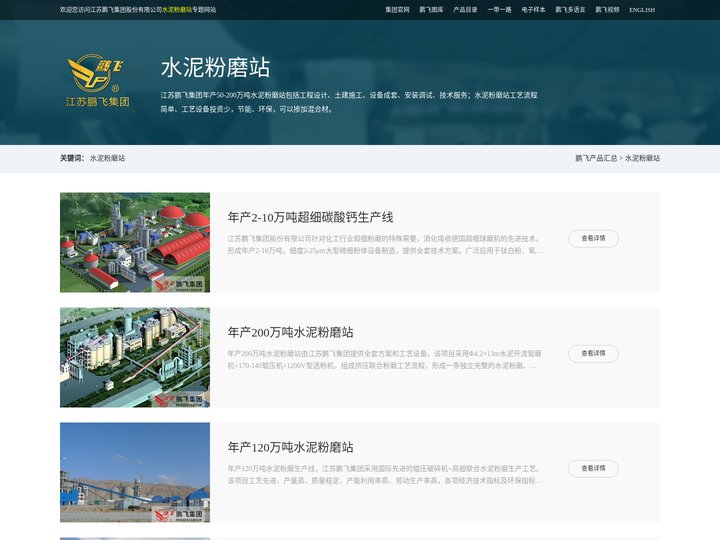Open the 产品目录 menu item
The width and height of the screenshot is (720, 540).
(465, 10)
